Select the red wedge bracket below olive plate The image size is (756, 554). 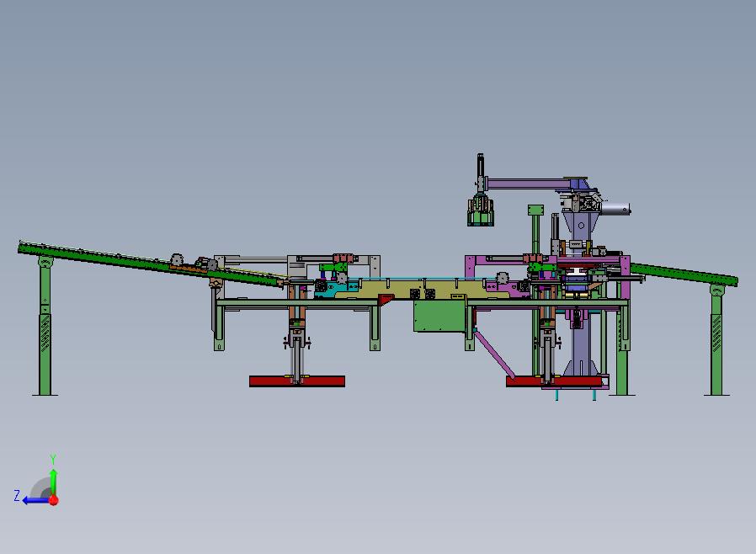pos(386,300)
